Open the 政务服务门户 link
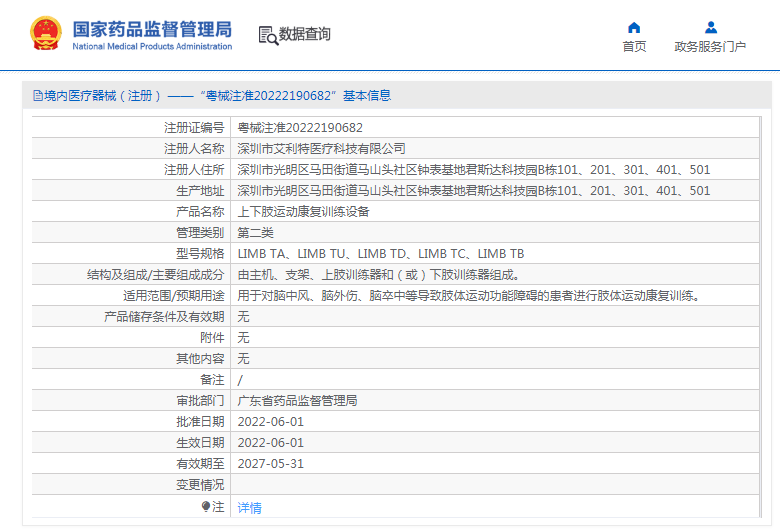 (x=710, y=47)
